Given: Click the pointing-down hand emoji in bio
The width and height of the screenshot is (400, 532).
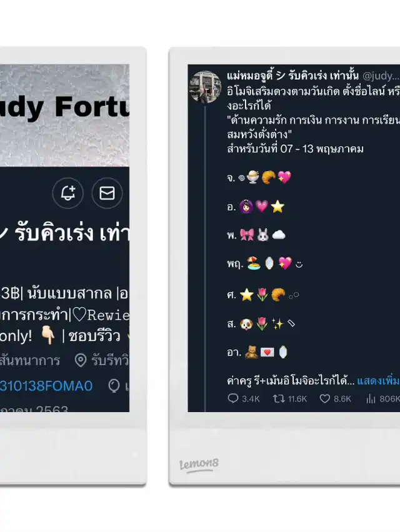Looking at the screenshot, I should coord(48,335).
